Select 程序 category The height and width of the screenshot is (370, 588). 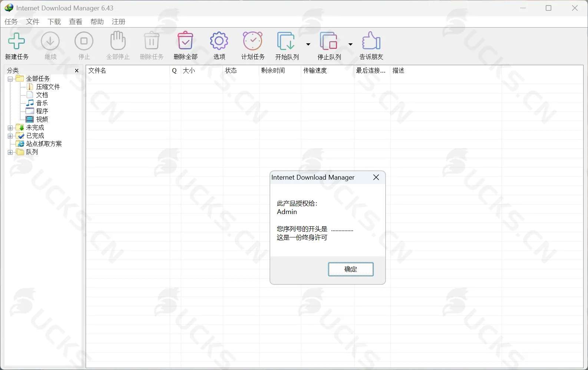[x=42, y=111]
